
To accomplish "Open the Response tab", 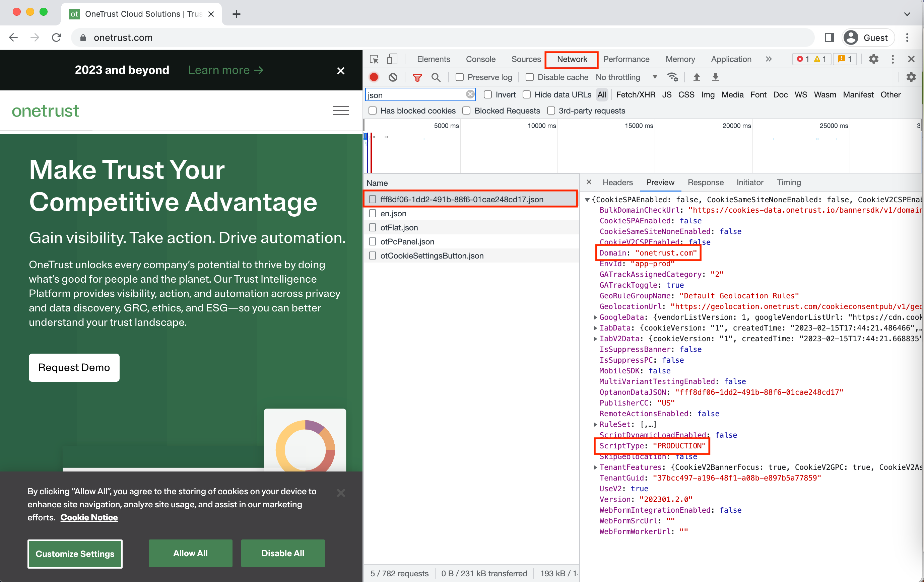I will pyautogui.click(x=705, y=182).
